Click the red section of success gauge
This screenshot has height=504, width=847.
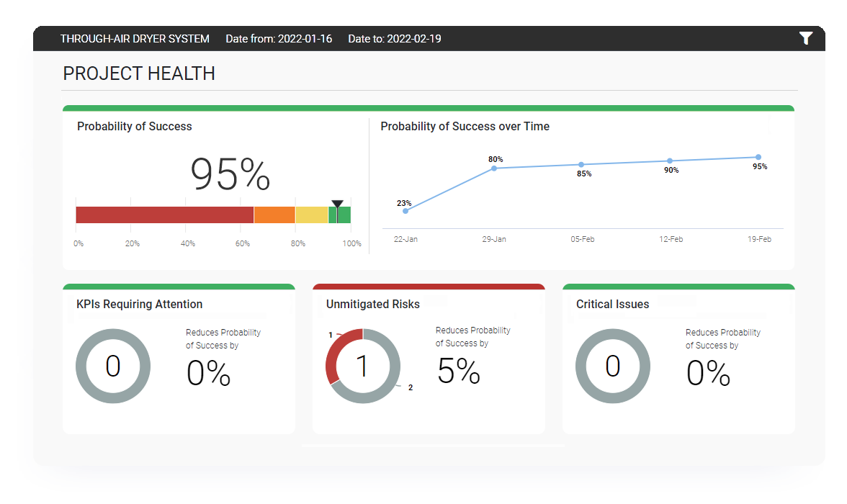pos(164,215)
